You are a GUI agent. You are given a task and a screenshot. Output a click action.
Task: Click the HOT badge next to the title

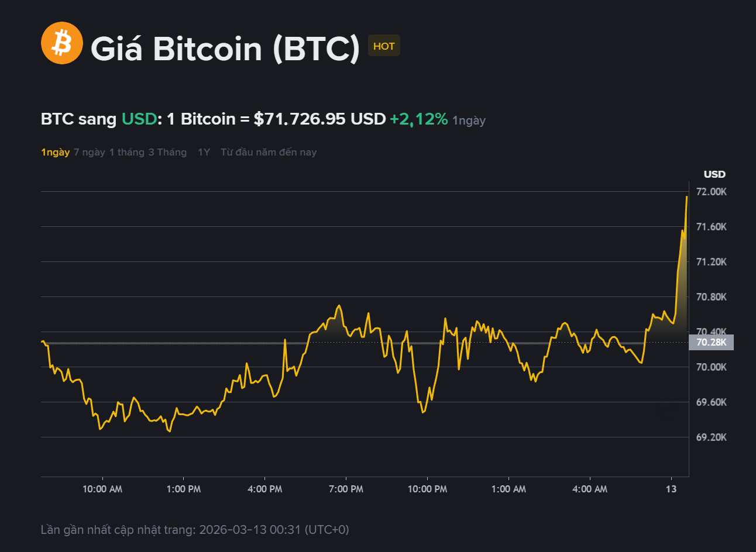coord(383,46)
